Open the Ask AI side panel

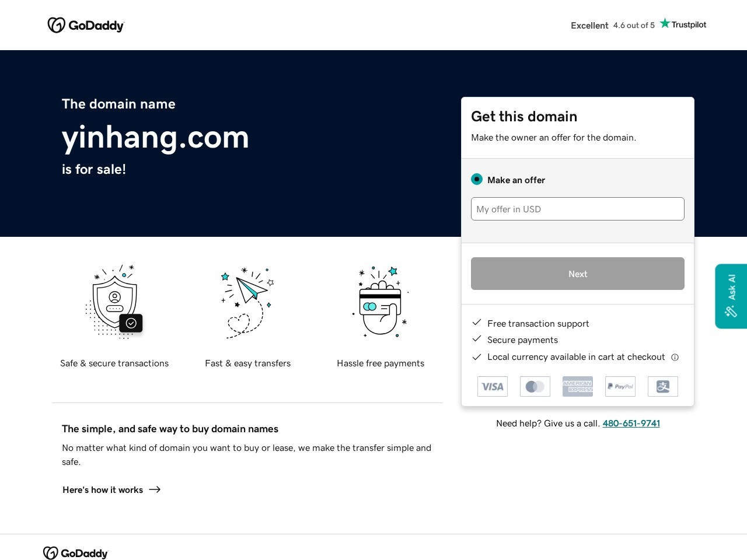tap(731, 296)
